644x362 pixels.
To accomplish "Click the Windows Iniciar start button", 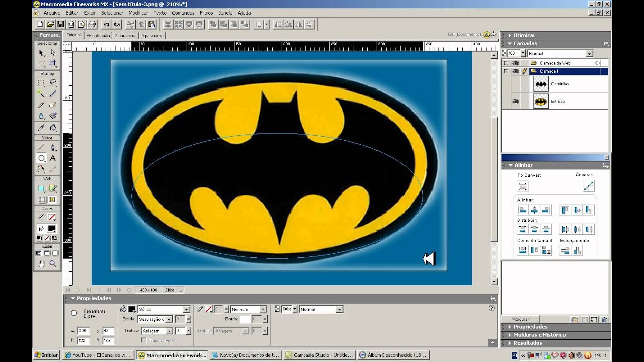I will (46, 355).
